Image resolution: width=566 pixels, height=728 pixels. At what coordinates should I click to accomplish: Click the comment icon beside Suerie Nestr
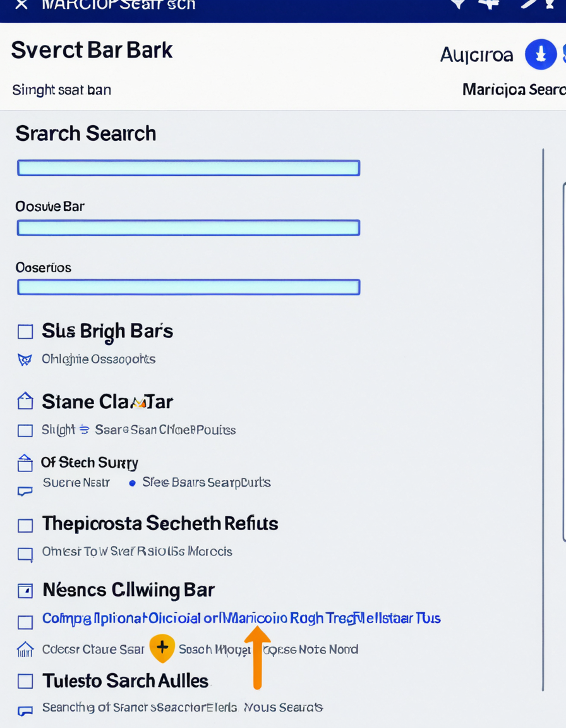coord(25,491)
